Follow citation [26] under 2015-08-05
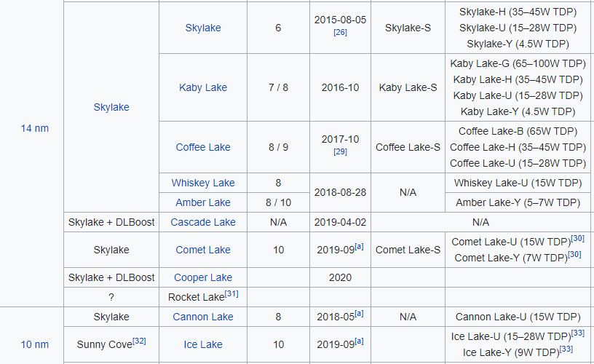The image size is (594, 364). 340,33
